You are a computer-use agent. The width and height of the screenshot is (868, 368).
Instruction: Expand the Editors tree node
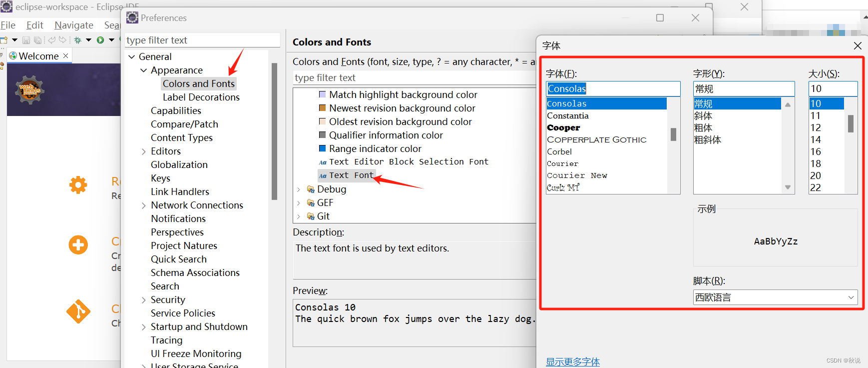(144, 151)
